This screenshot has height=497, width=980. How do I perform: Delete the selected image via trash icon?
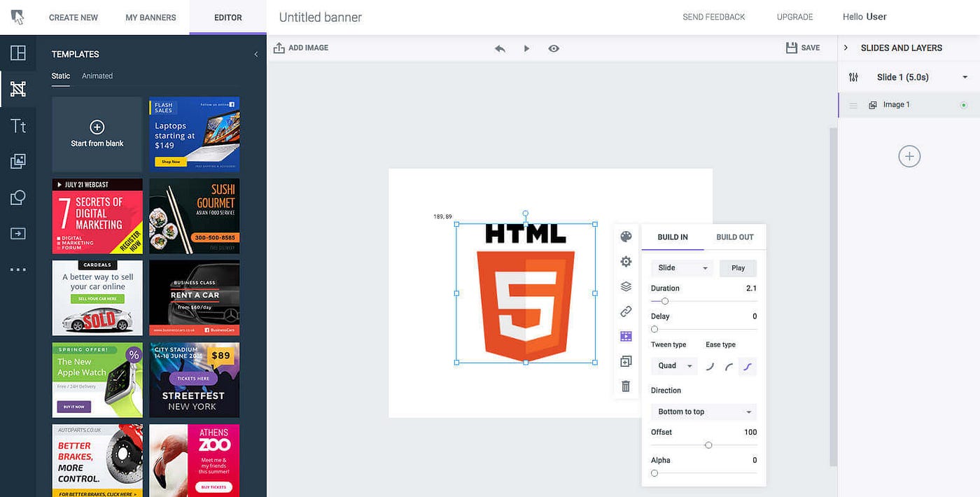[x=626, y=386]
